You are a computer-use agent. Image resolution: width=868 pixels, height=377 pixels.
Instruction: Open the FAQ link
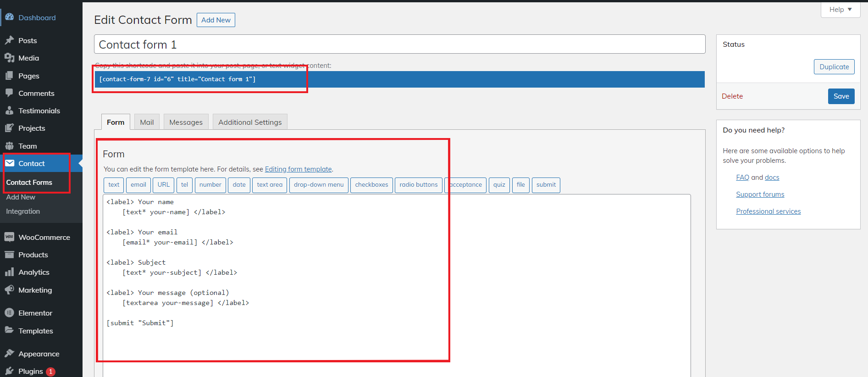click(742, 177)
